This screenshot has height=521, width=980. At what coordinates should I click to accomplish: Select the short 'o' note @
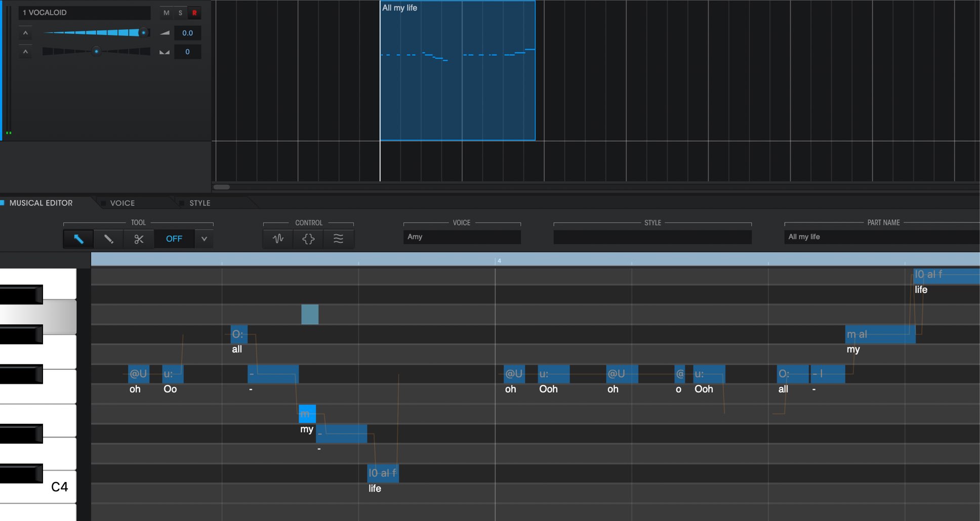click(x=680, y=374)
